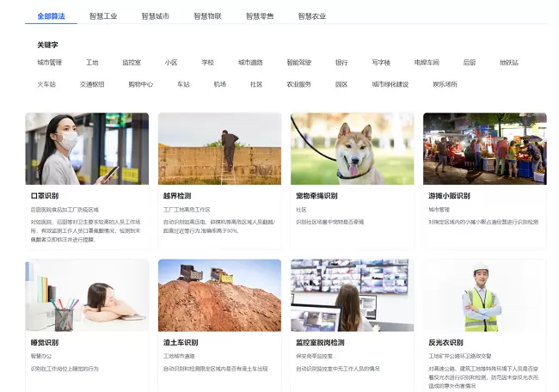
Task: Switch to the 智慧工业 tab
Action: (102, 16)
